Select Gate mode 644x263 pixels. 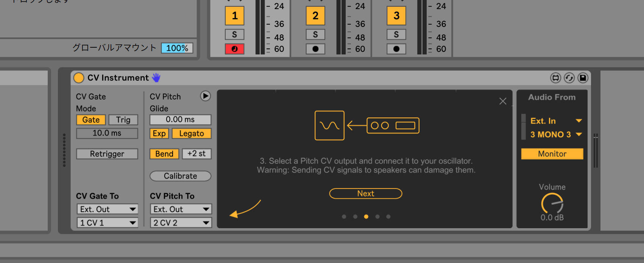click(91, 120)
